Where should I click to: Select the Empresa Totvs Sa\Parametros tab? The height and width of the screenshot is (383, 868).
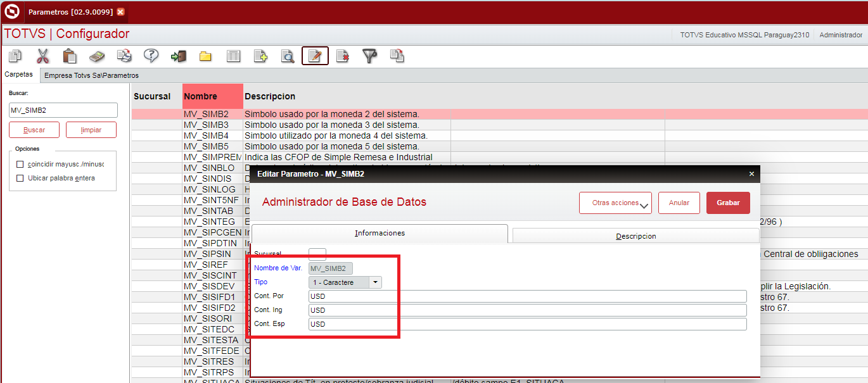click(x=91, y=75)
